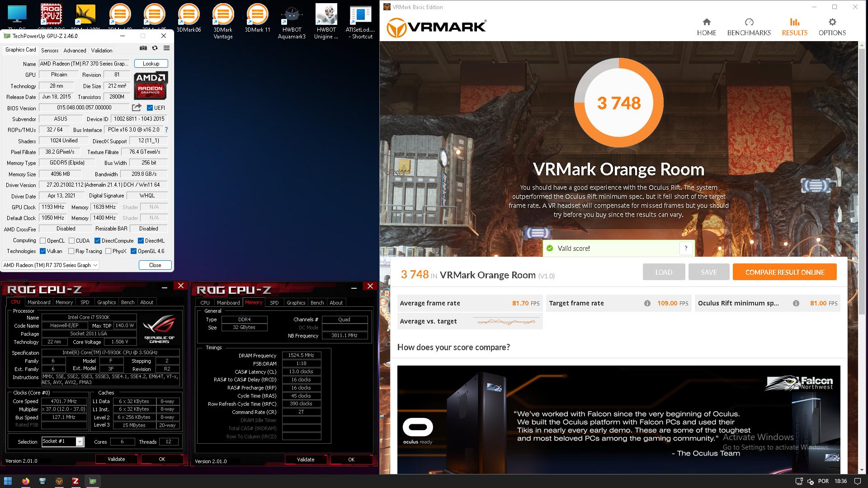868x488 pixels.
Task: Click the 18:36 clock in taskbar
Action: click(840, 481)
